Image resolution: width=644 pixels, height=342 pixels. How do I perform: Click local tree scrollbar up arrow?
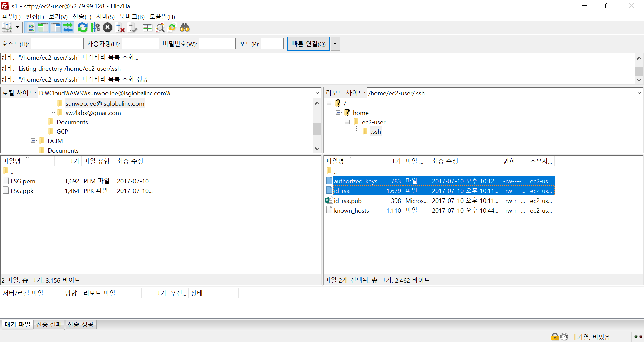coord(317,103)
